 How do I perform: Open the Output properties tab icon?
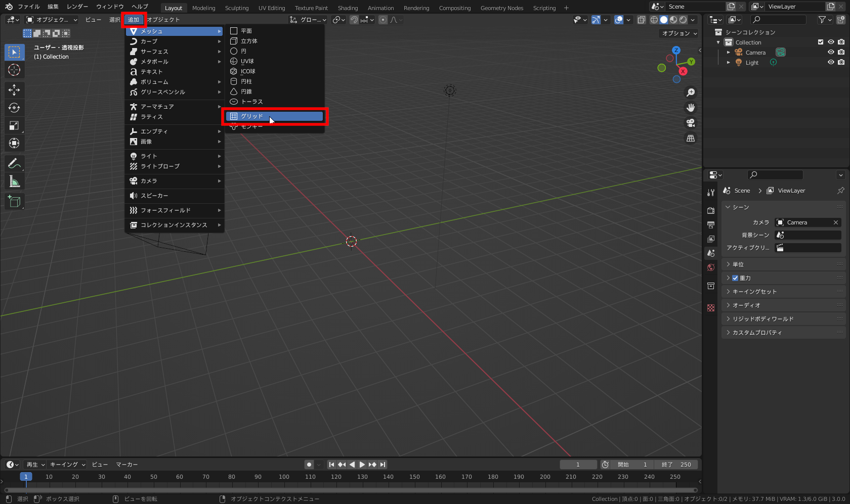coord(711,224)
